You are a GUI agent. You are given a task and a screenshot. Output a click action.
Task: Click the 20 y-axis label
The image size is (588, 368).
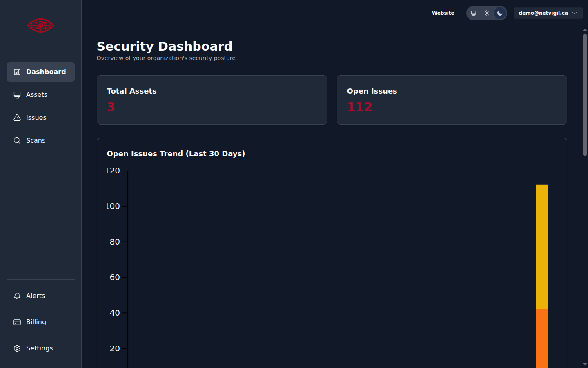point(115,349)
